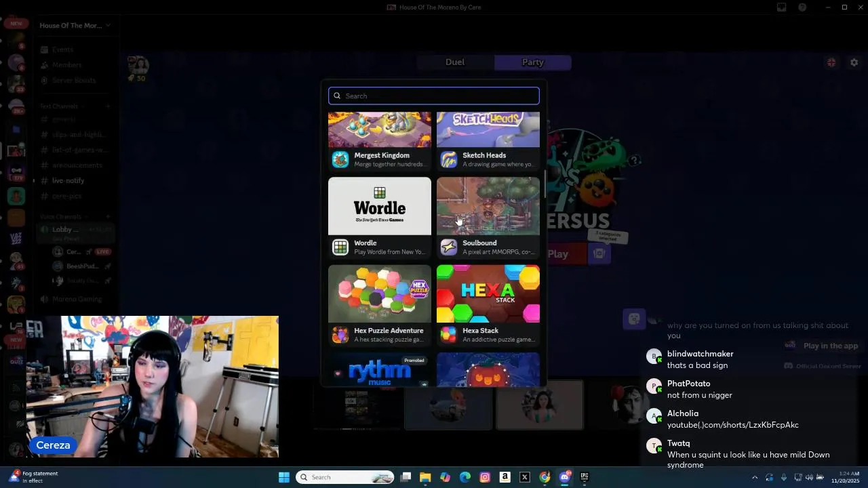Click the magnifier icon in activity search

pos(337,96)
